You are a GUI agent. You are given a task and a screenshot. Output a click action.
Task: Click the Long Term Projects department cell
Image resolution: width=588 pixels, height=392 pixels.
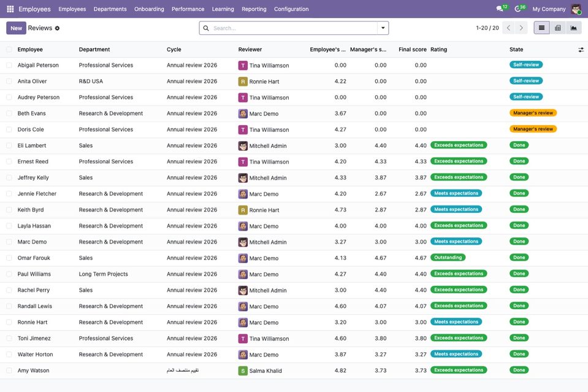103,274
